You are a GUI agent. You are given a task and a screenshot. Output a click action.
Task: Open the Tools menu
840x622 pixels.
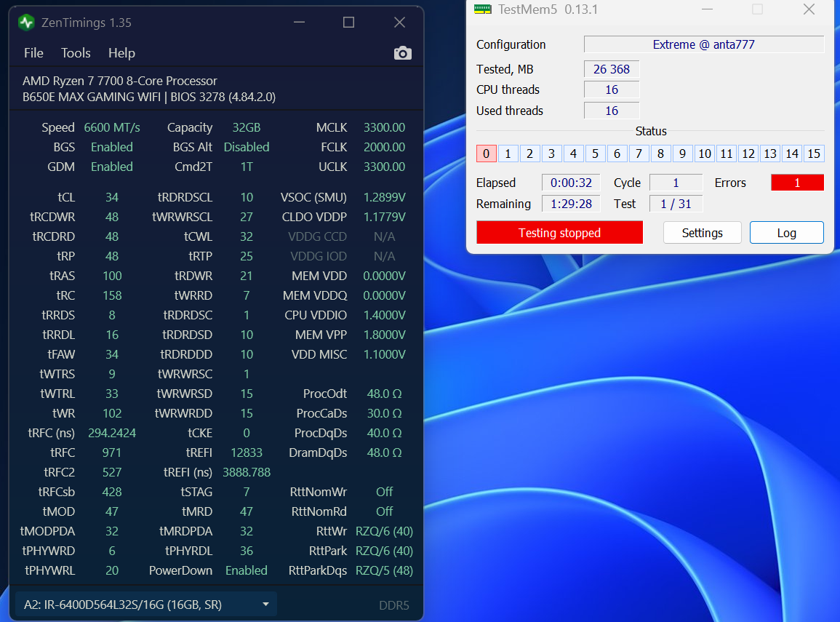(x=76, y=53)
